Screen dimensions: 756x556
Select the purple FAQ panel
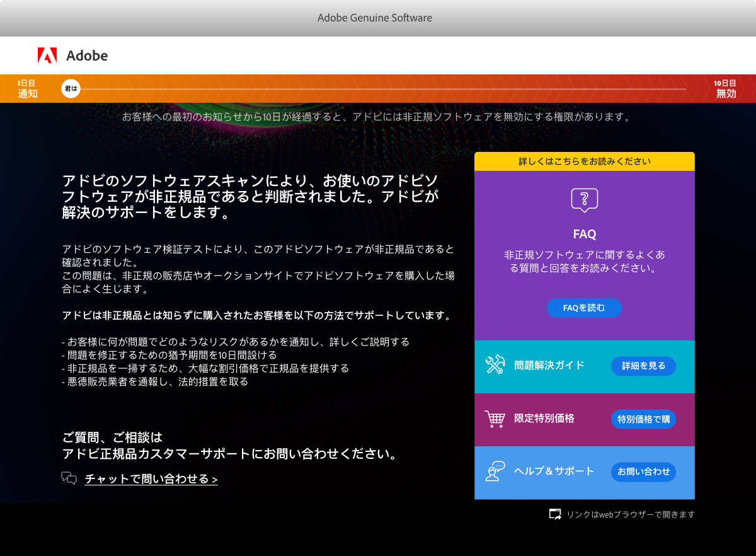click(x=584, y=252)
